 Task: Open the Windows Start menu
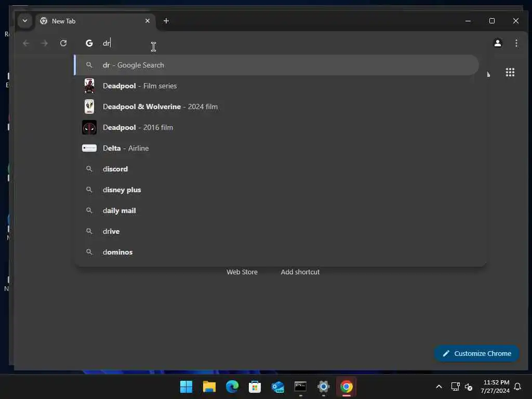tap(186, 387)
